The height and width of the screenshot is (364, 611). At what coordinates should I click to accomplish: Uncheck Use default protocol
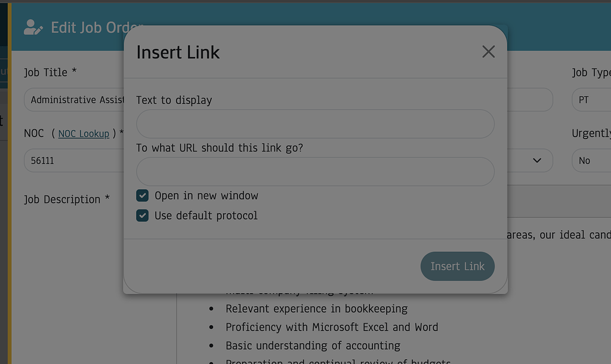[x=142, y=215]
